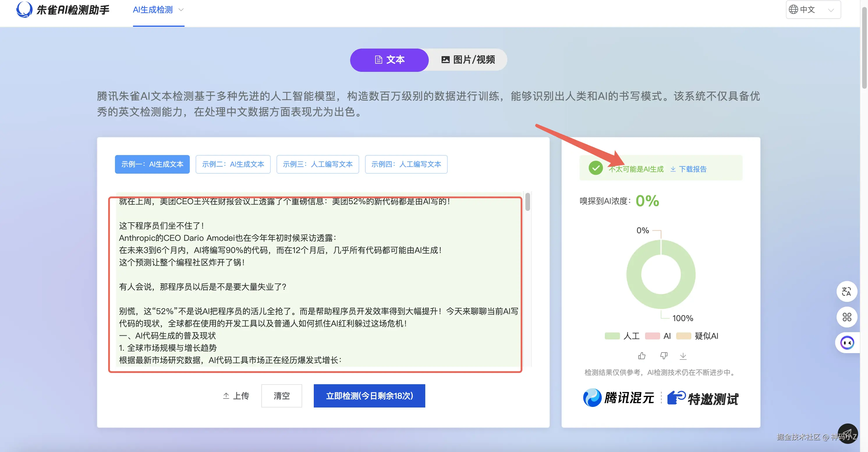Select 示例二：AI生成文本 sample
868x452 pixels.
(233, 164)
